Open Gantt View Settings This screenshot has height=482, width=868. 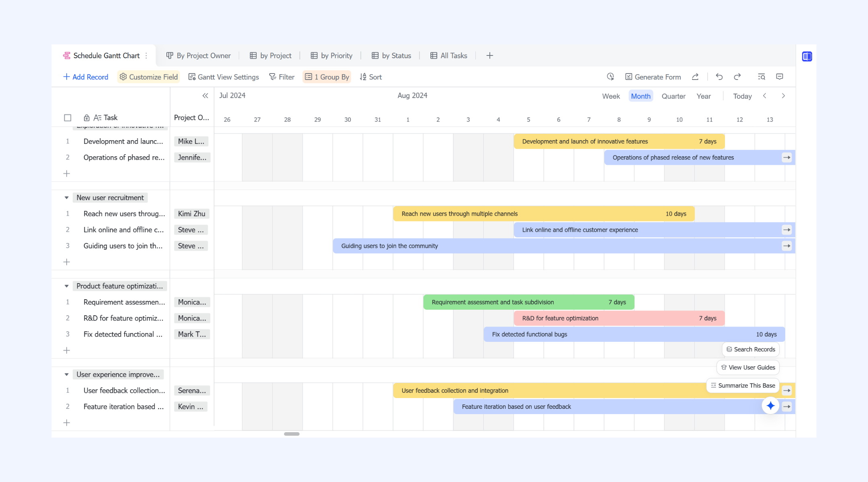(x=223, y=77)
